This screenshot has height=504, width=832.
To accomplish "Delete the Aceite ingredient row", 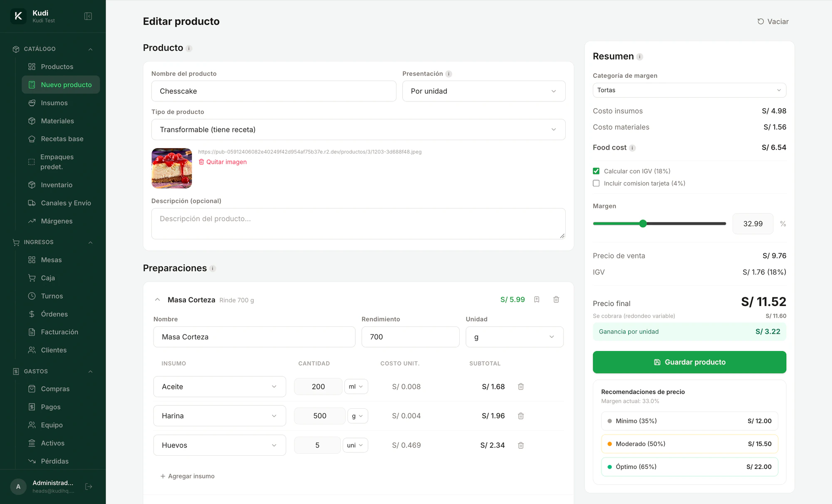I will [521, 387].
